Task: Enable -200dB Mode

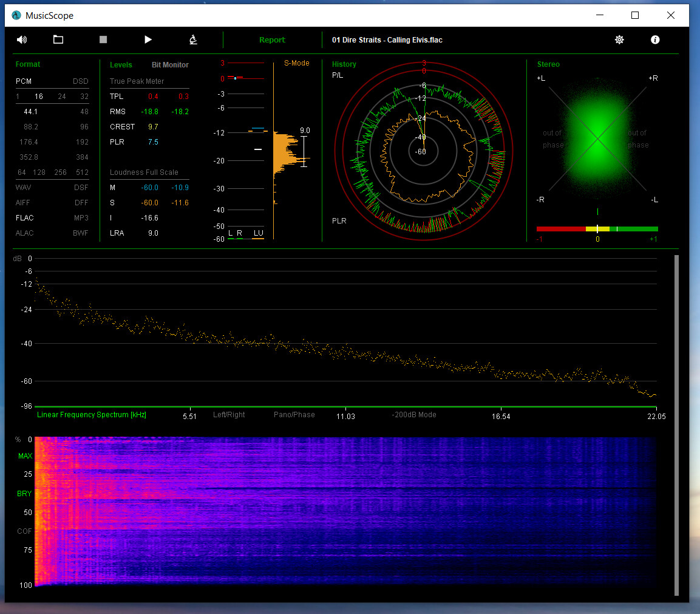Action: 414,415
